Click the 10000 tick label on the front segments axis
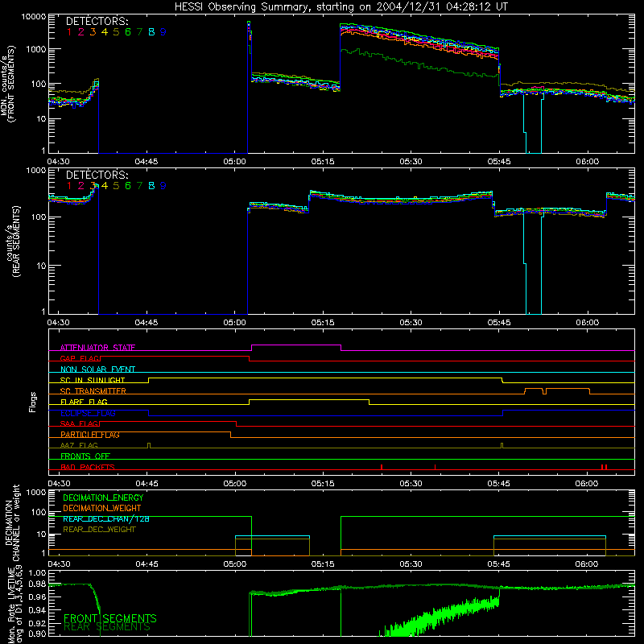Image resolution: width=644 pixels, height=644 pixels. 34,17
